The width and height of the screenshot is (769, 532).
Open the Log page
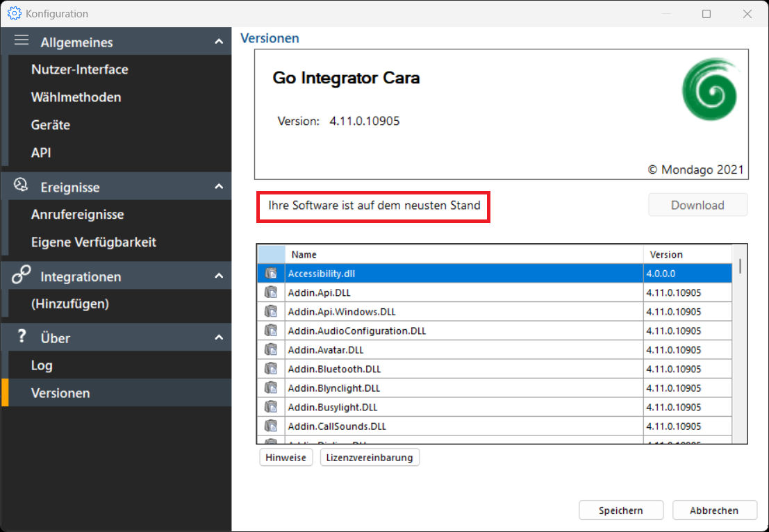[119, 365]
